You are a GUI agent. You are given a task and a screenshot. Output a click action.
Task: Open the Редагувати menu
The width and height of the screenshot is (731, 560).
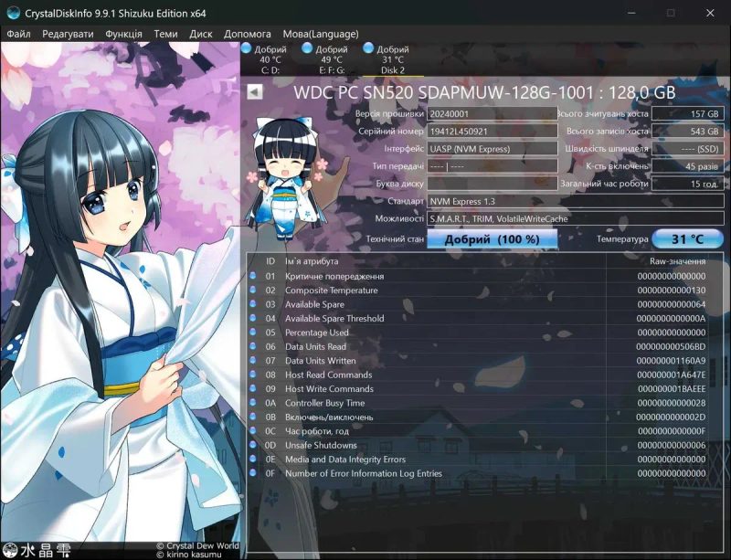68,34
